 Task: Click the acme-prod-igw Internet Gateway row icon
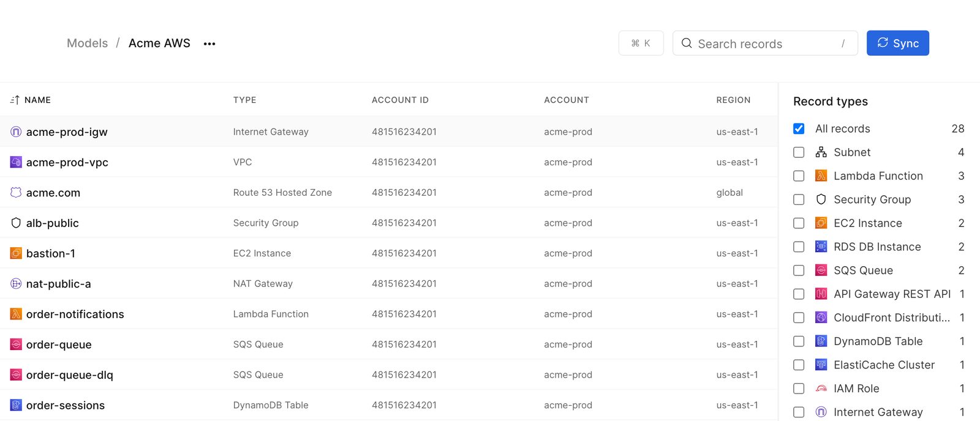coord(16,132)
